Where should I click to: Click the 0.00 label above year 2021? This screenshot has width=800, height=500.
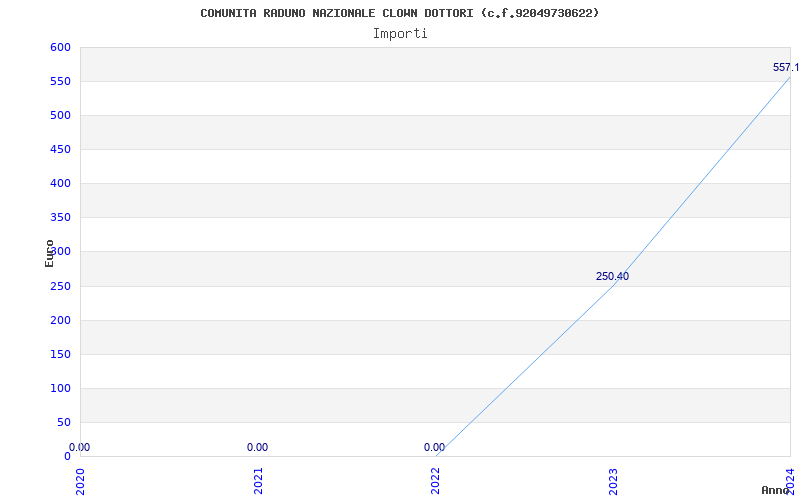click(x=257, y=447)
